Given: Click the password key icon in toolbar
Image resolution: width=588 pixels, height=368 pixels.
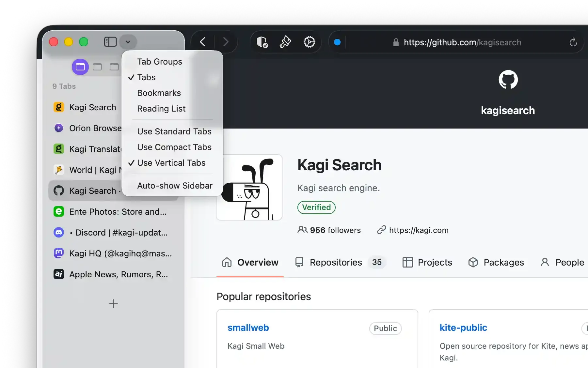Looking at the screenshot, I should click(x=285, y=42).
